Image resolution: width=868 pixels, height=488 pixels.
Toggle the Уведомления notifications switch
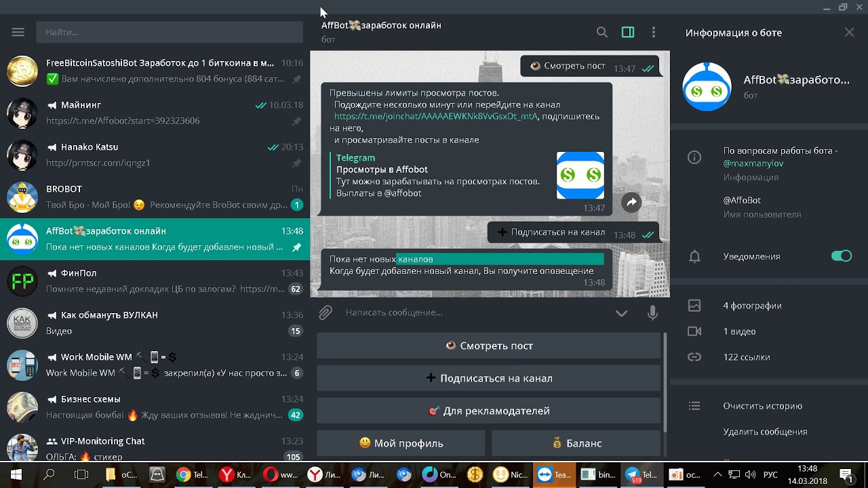pos(842,256)
